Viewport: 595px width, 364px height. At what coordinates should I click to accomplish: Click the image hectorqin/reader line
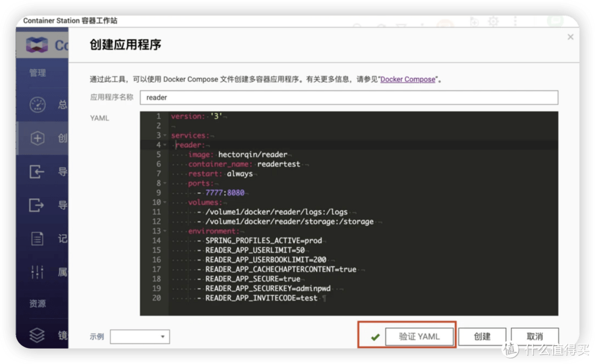[237, 155]
